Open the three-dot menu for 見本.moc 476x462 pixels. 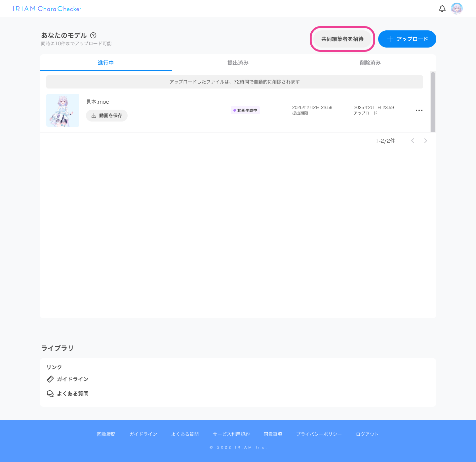tap(419, 110)
